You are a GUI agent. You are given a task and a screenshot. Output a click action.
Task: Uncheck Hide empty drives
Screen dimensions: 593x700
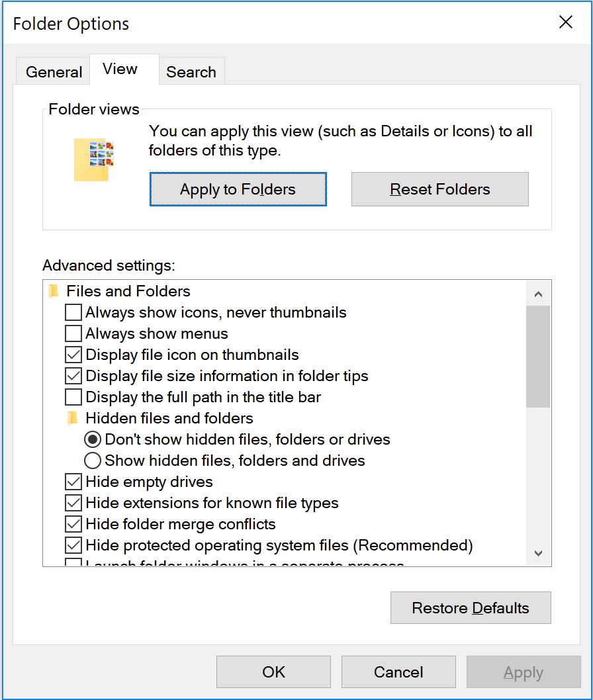tap(73, 482)
